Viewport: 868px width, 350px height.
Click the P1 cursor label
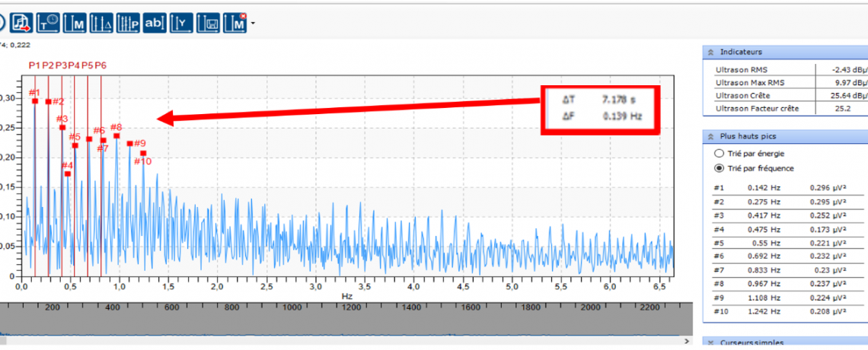[x=34, y=65]
